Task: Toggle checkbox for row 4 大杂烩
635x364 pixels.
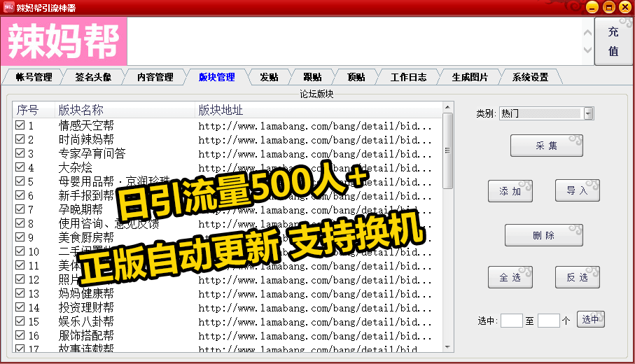Action: (x=20, y=167)
